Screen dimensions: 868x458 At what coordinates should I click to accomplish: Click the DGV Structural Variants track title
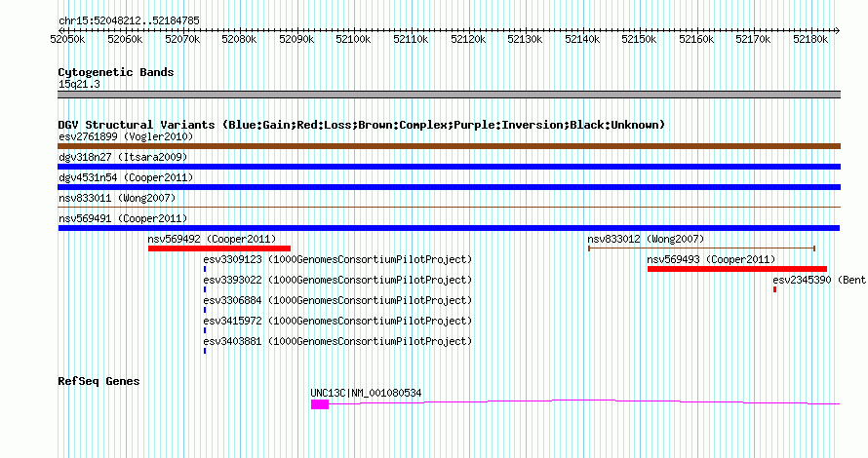tap(362, 125)
